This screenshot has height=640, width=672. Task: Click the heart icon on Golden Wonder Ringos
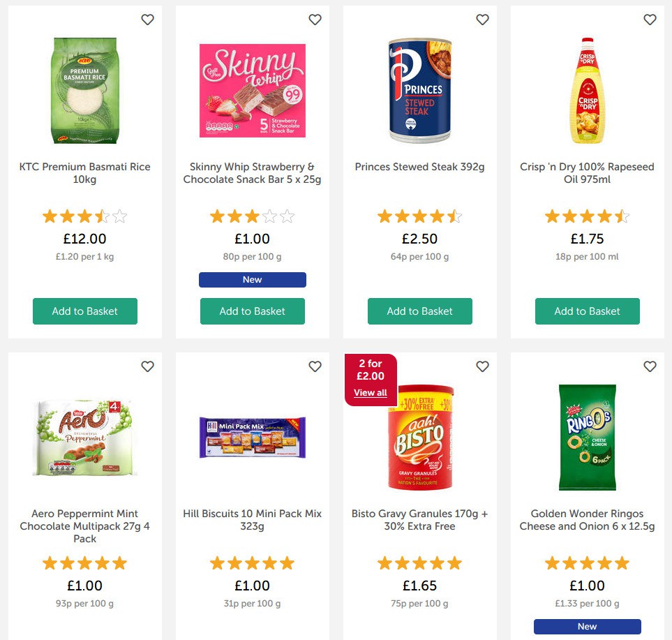click(650, 366)
